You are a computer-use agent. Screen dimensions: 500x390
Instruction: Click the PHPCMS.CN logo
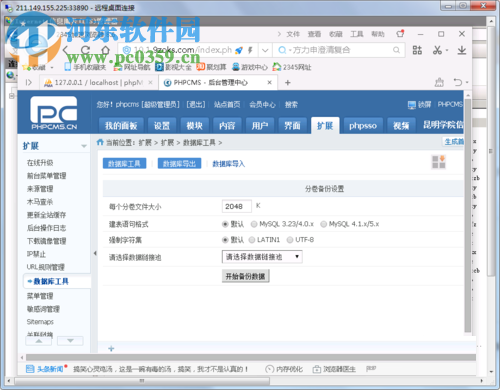pos(54,113)
